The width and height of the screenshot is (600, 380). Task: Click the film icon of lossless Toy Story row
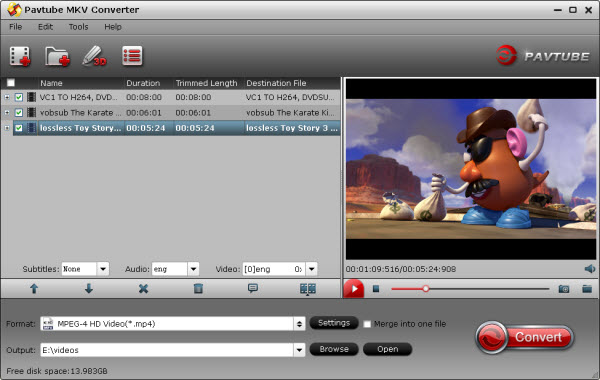click(31, 128)
